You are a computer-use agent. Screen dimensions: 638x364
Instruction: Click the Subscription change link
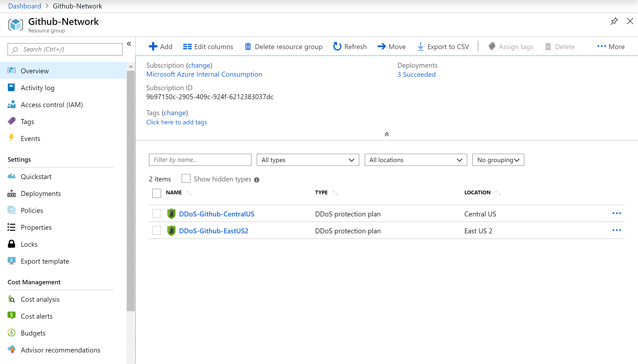199,65
